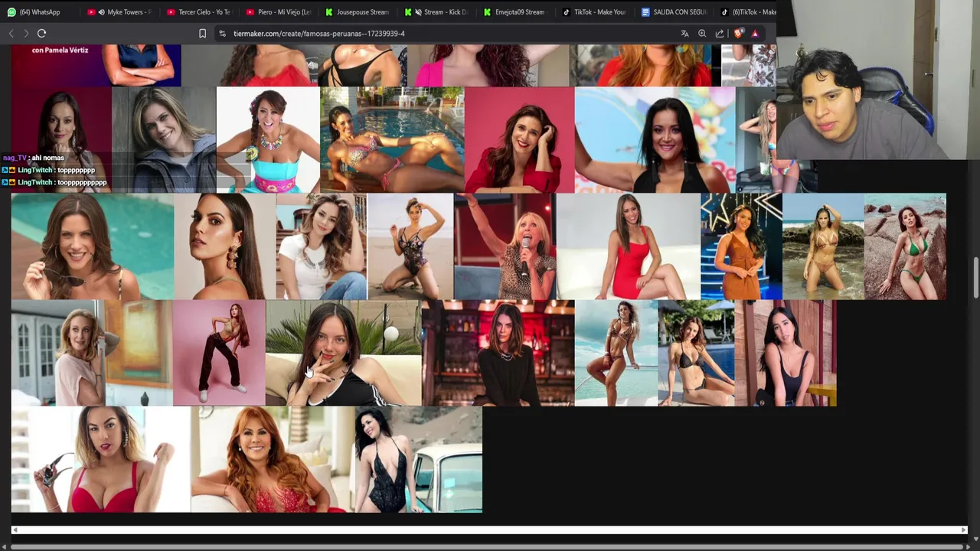Select woman in black swimsuit by wooden wall

tap(786, 353)
